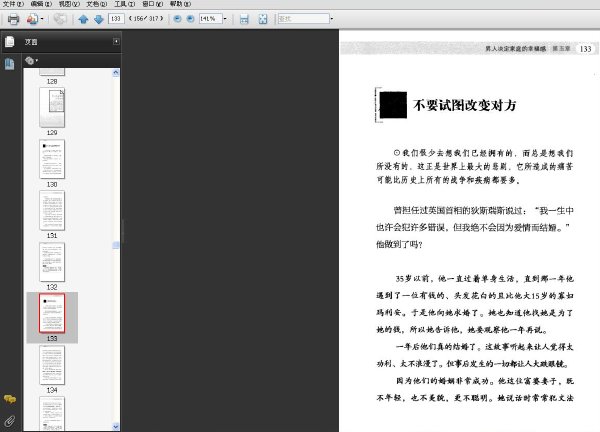
Task: Open the 窗口 (Window) menu
Action: (x=153, y=4)
